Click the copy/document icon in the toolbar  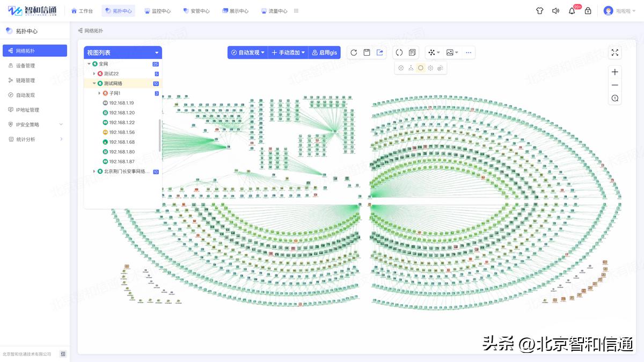tap(412, 52)
